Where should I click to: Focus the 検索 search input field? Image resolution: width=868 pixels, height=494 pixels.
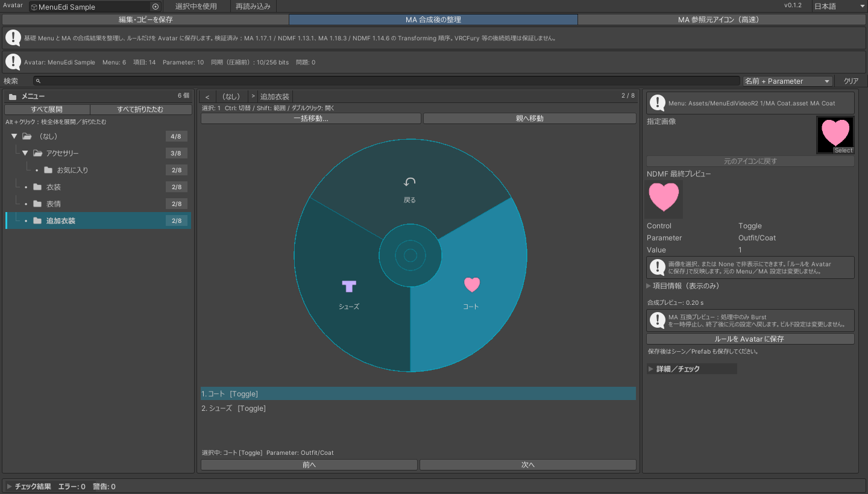[x=386, y=81]
